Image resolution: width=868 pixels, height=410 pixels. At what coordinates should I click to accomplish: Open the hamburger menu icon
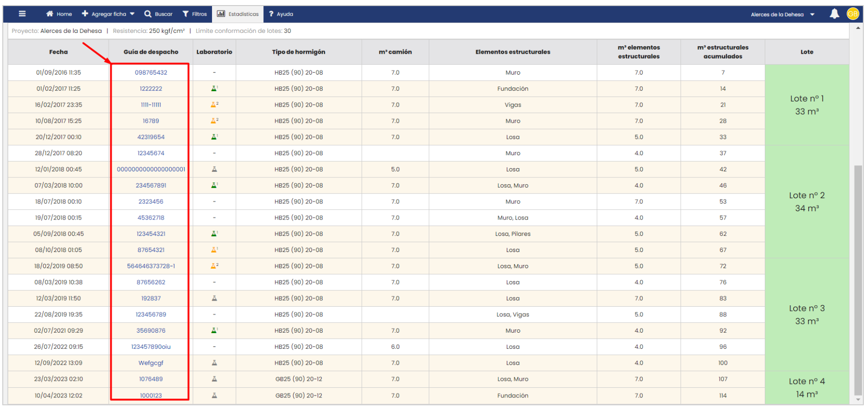[22, 14]
